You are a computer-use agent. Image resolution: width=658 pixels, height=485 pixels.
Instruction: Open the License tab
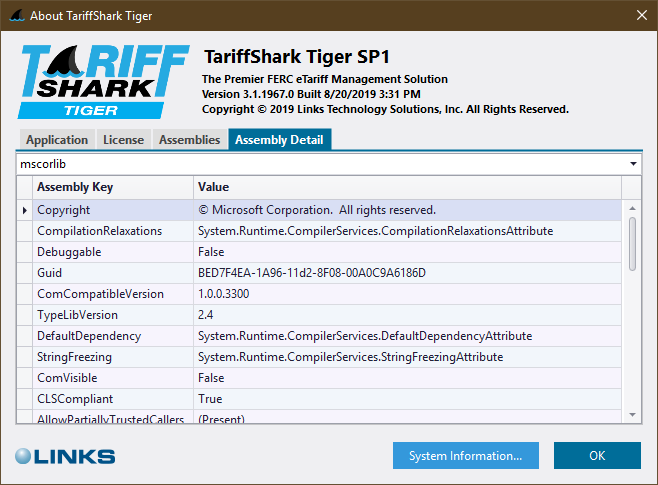click(x=123, y=140)
